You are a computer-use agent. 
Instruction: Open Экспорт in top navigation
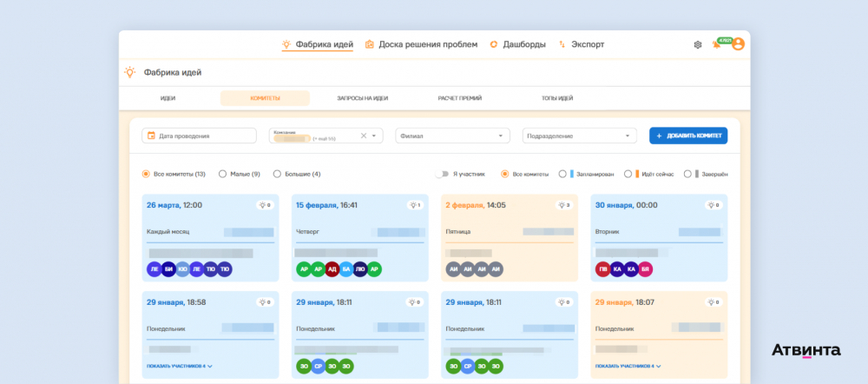(582, 44)
